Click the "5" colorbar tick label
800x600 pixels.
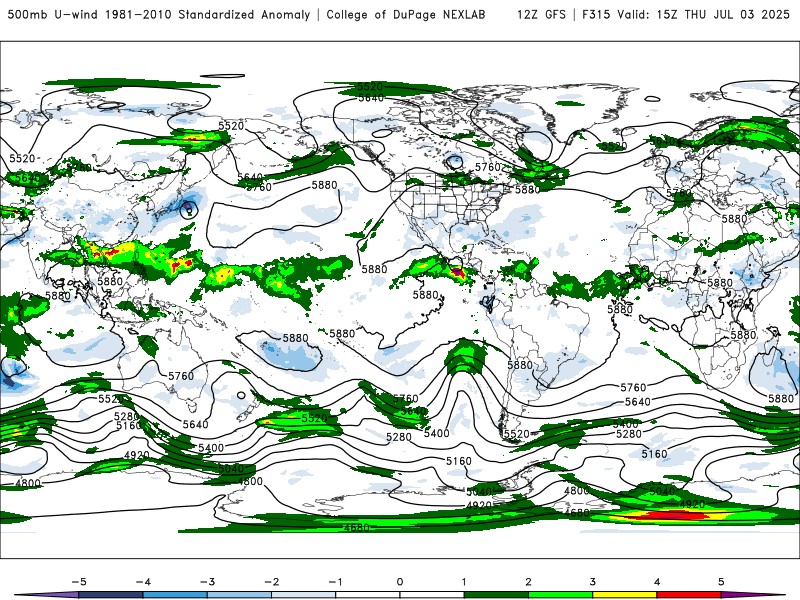tap(721, 582)
